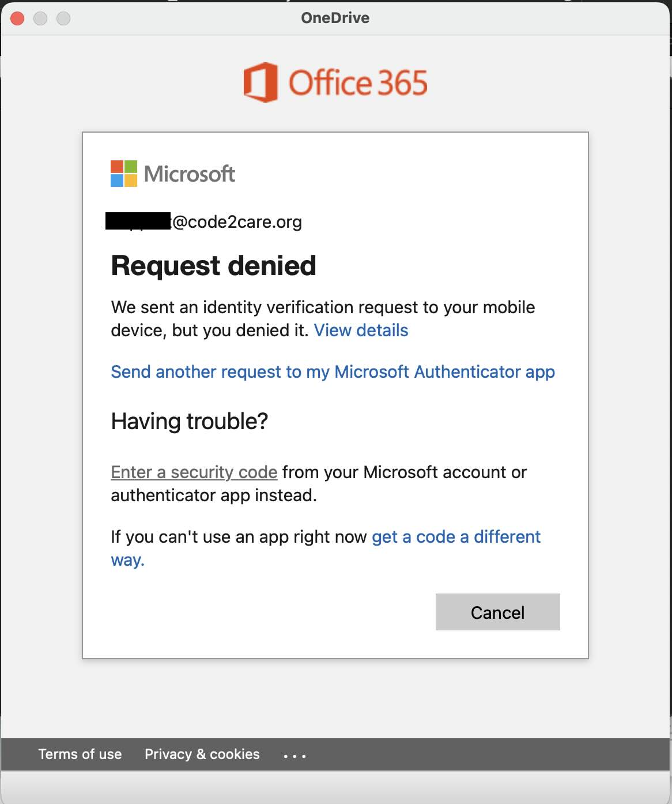Click the OneDrive title bar
Image resolution: width=672 pixels, height=804 pixels.
[x=336, y=18]
